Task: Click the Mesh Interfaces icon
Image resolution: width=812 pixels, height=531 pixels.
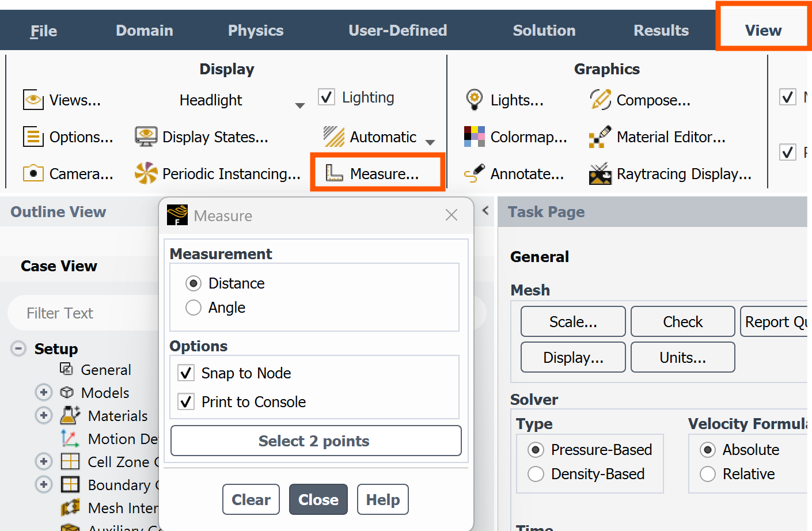Action: (70, 507)
